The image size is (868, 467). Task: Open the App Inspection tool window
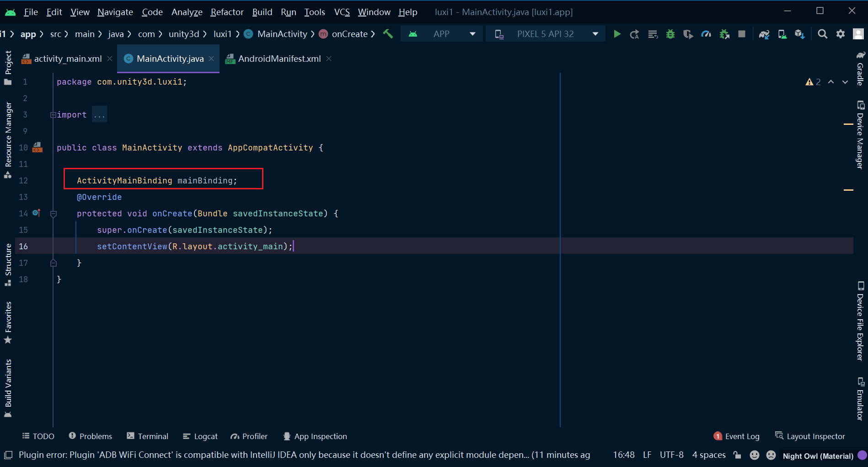tap(315, 436)
